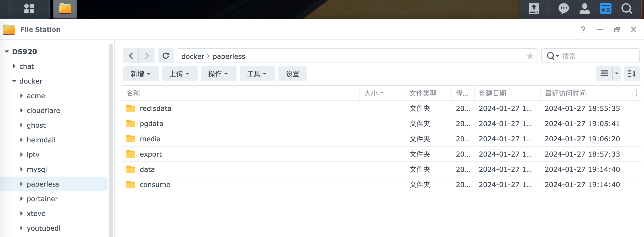Open the sort order icon button
This screenshot has height=237, width=644.
[x=632, y=74]
